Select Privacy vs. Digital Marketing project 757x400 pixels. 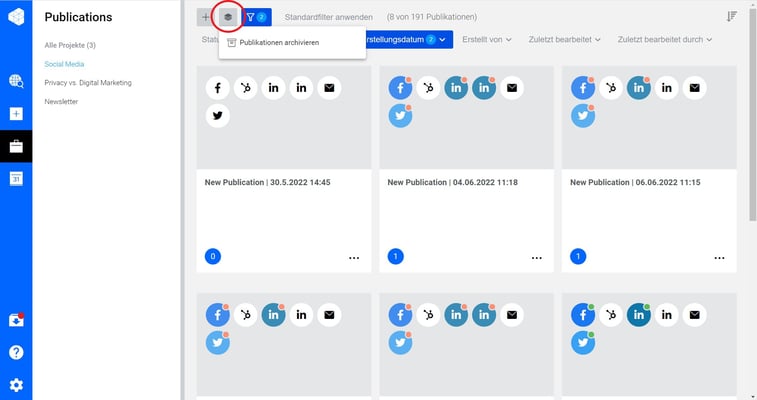tap(88, 83)
